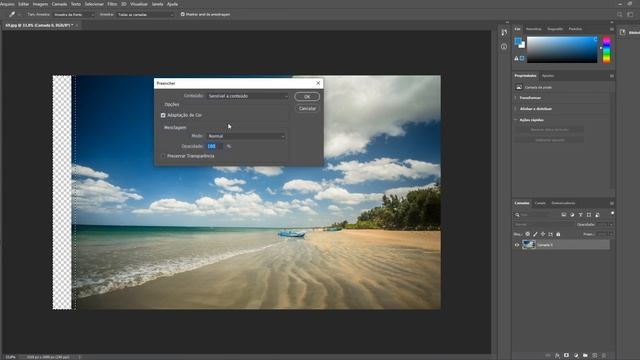Click the rainbow hue slider strip
The image size is (640, 360).
pyautogui.click(x=607, y=49)
